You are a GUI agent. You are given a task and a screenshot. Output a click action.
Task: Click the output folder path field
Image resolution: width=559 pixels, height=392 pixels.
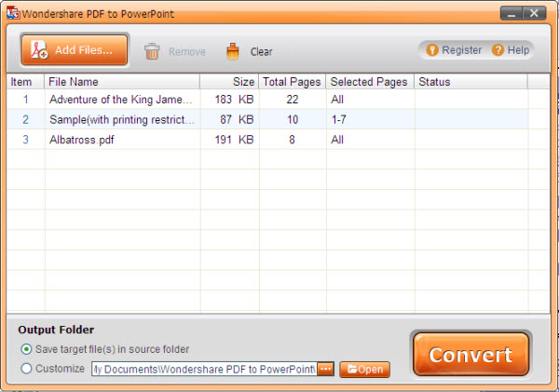click(204, 370)
